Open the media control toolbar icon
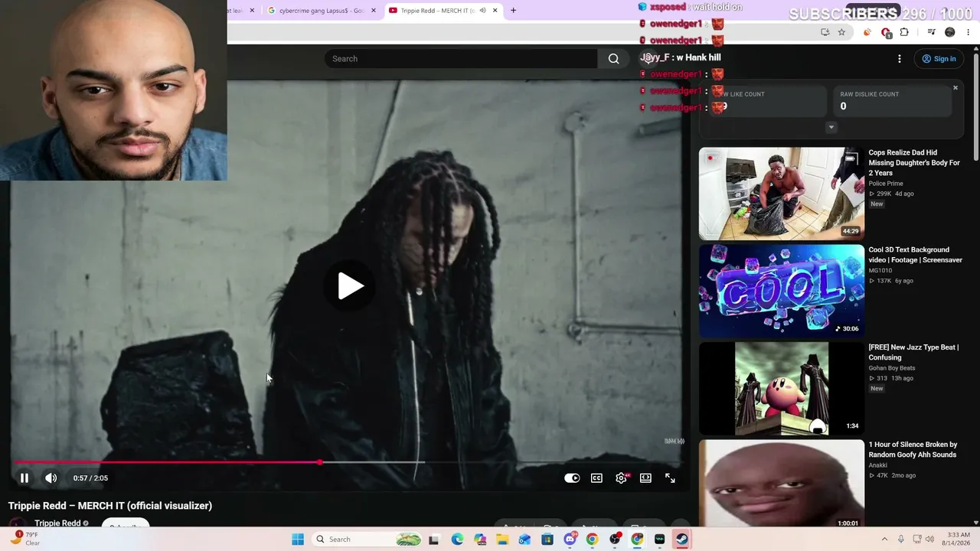 point(931,32)
